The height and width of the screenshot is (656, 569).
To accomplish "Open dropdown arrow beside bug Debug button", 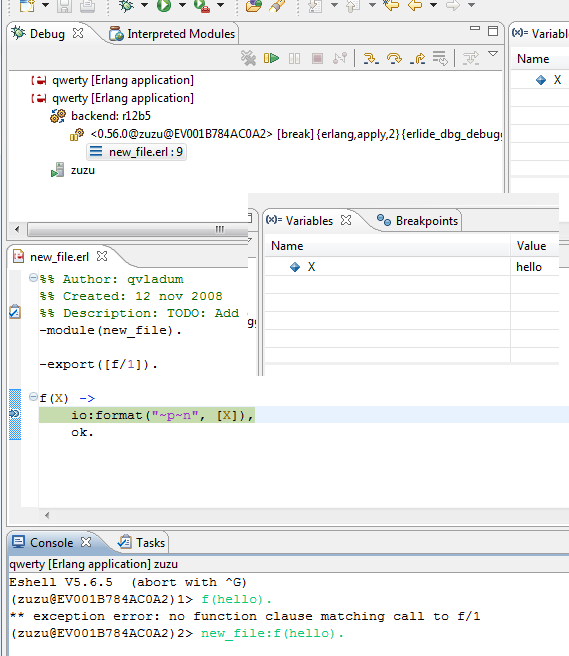I will [x=144, y=5].
